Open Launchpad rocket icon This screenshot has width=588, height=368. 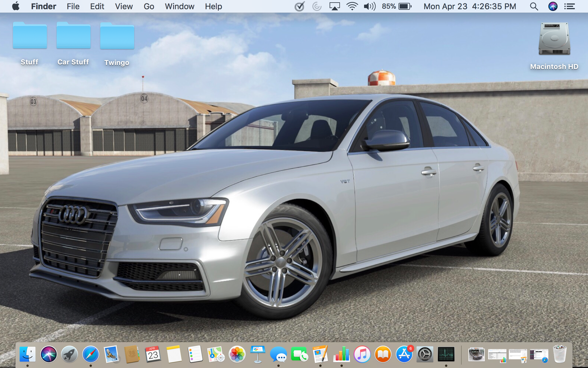click(x=69, y=354)
